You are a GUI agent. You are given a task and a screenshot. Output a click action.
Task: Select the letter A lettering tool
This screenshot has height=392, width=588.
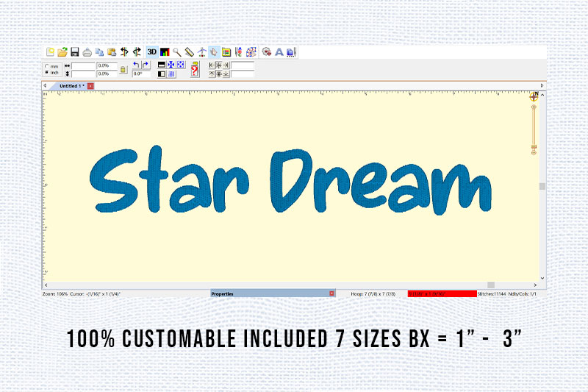(x=279, y=51)
